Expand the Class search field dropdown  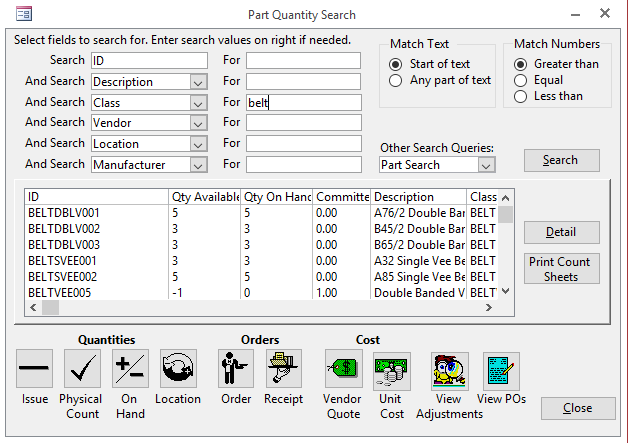point(198,103)
